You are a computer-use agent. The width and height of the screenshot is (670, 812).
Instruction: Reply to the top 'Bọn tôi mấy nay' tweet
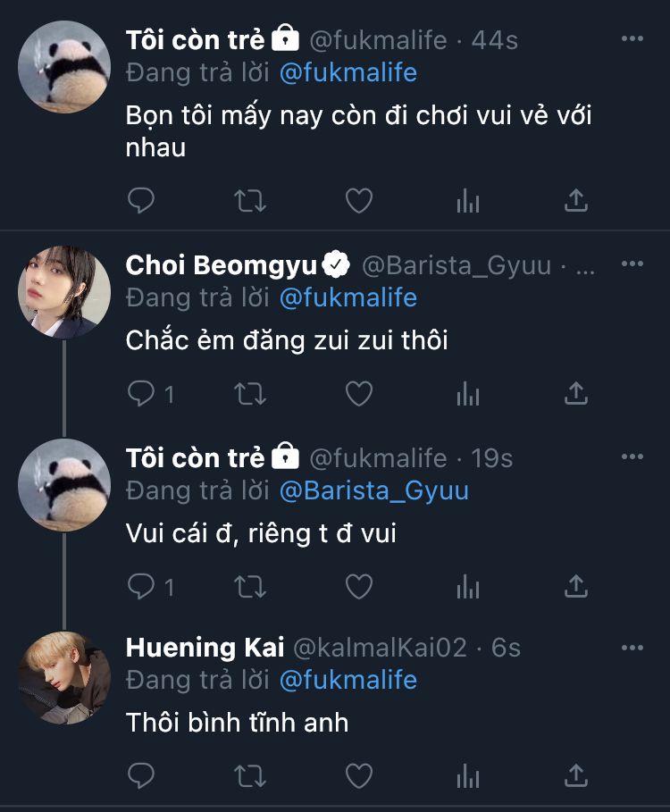(141, 201)
